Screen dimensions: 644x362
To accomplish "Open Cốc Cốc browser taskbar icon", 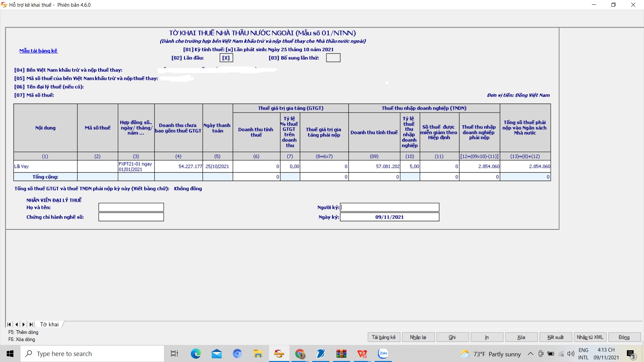I will [237, 354].
